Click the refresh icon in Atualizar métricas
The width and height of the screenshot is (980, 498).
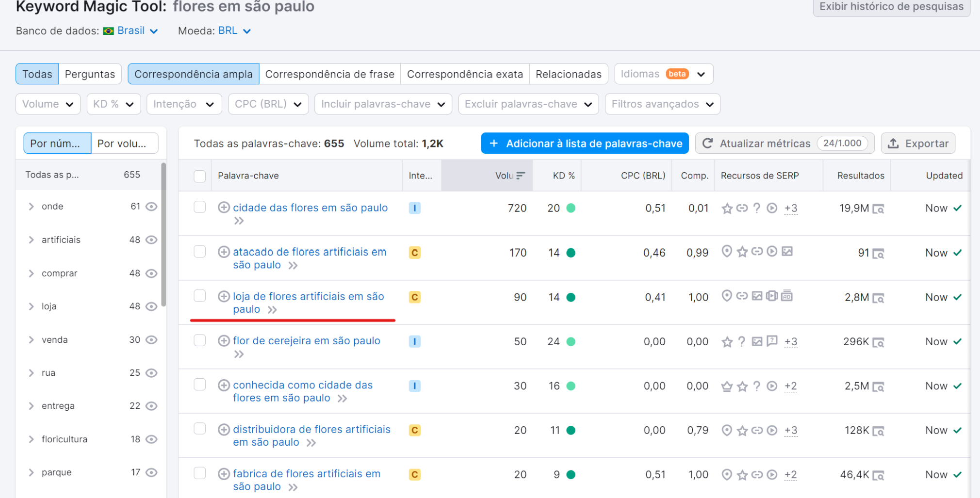[x=707, y=143]
